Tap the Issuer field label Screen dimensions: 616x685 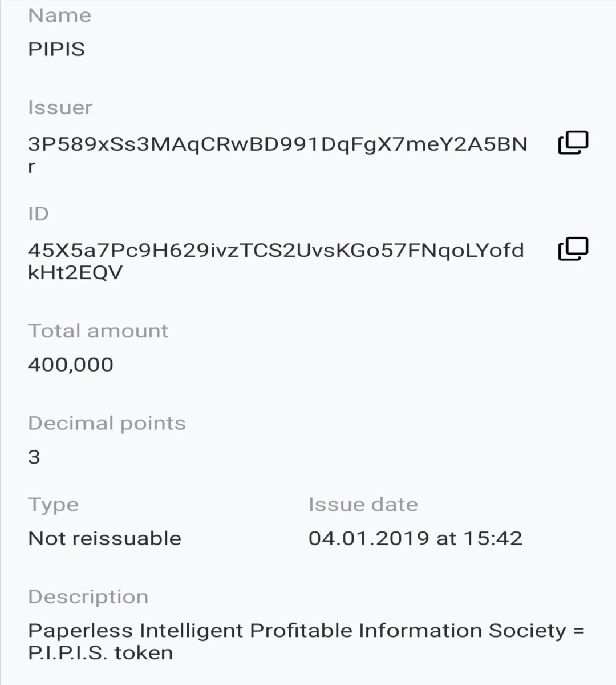point(60,108)
